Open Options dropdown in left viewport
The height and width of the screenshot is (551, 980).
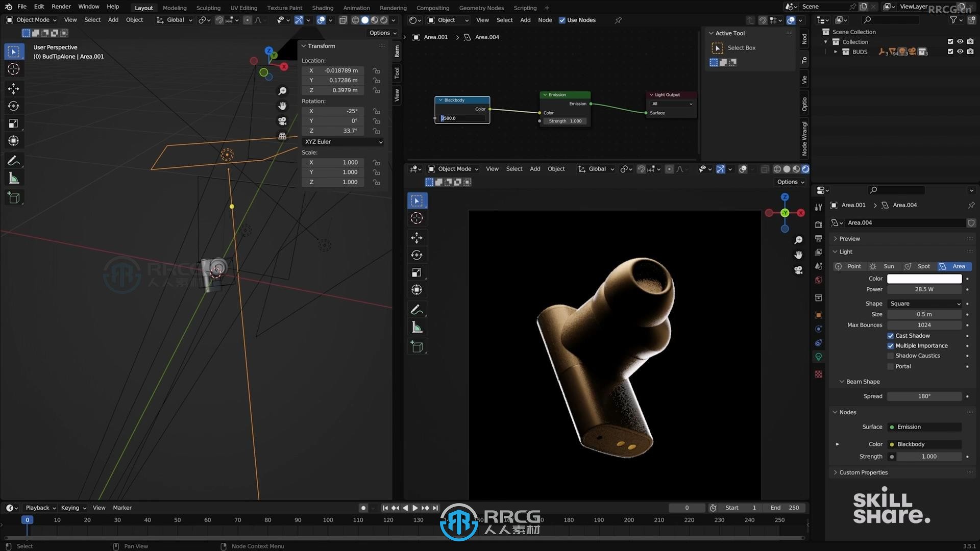click(383, 33)
